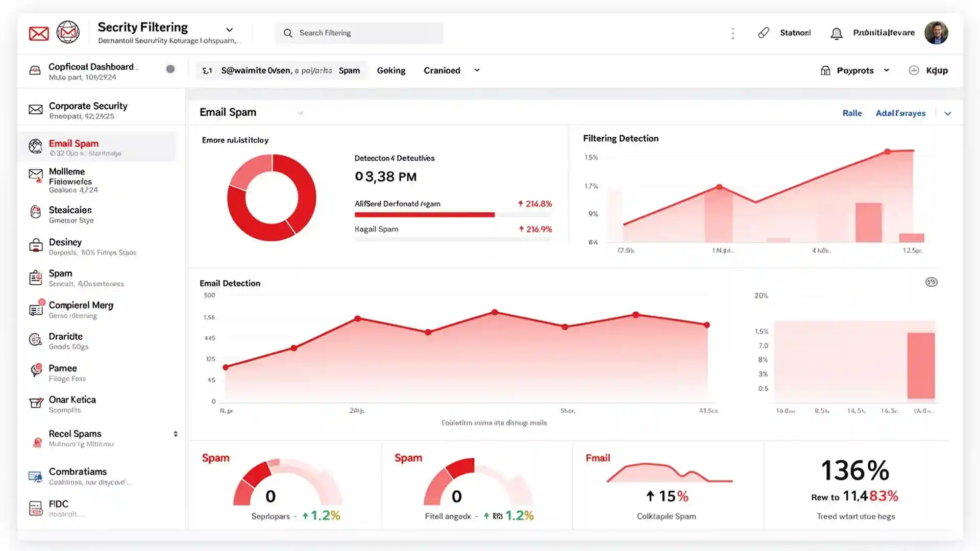
Task: Toggle the switch next to Copficoal Dashboard
Action: 170,69
